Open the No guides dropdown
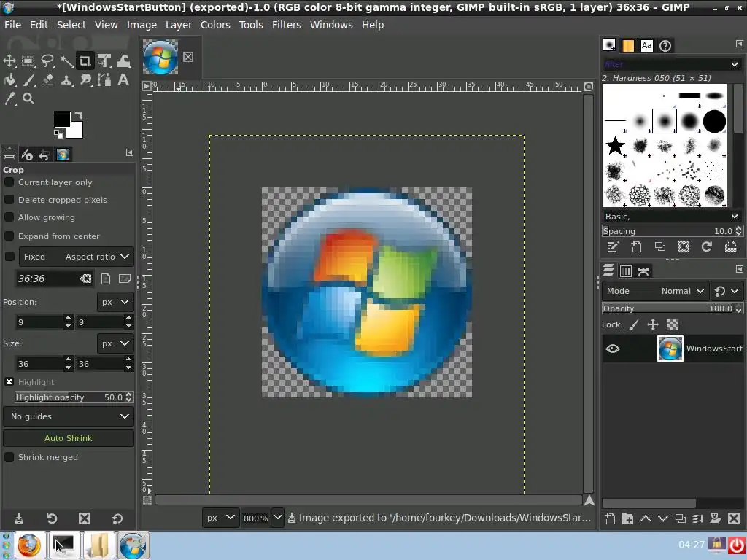Screen dimensions: 747x560 69,416
